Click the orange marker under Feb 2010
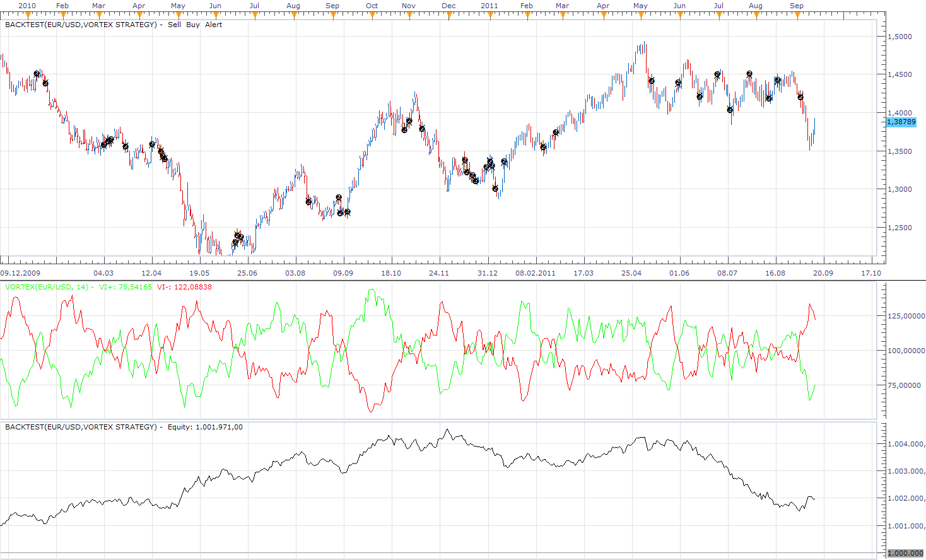The width and height of the screenshot is (926, 560). click(x=62, y=15)
